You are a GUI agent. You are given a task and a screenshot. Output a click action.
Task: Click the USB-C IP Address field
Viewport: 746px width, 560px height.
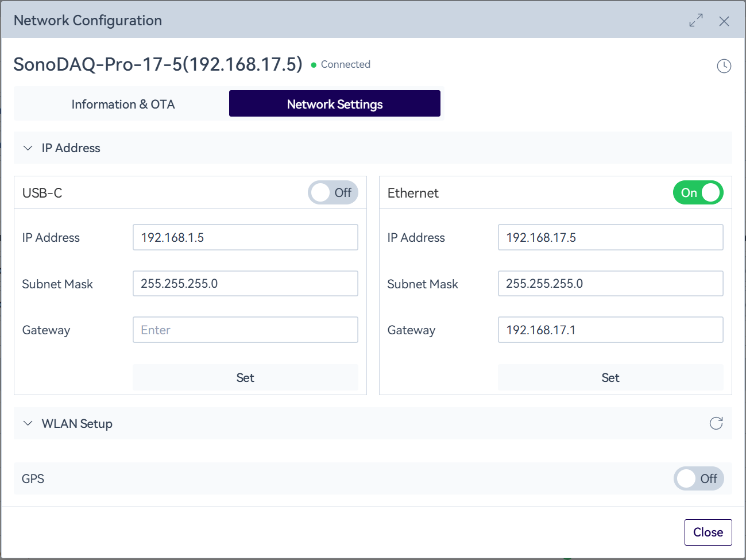point(245,237)
